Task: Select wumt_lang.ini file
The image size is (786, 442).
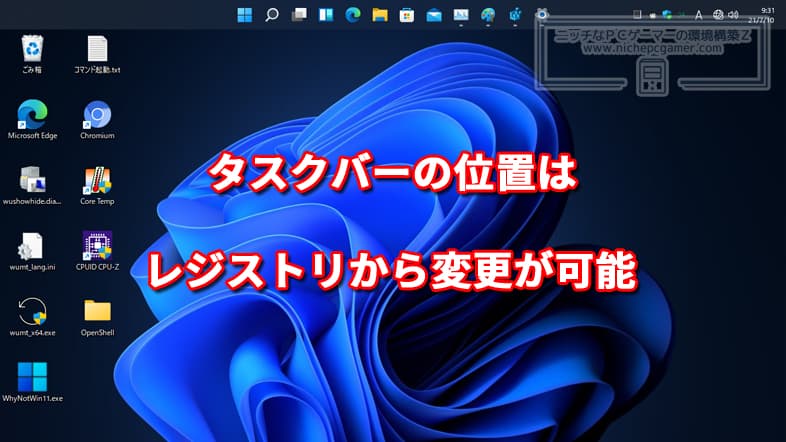Action: 32,251
